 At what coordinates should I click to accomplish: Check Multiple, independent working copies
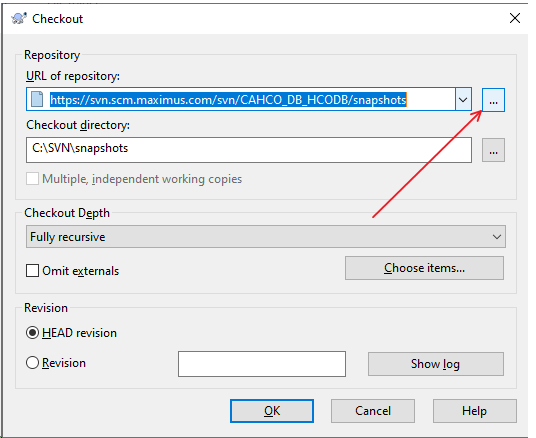coord(32,179)
